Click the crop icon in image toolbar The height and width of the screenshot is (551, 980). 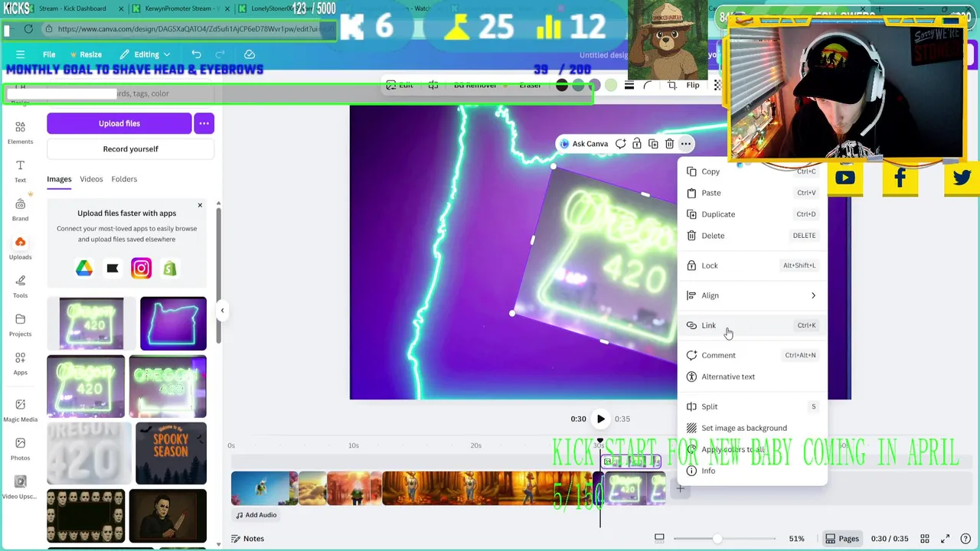pos(672,86)
